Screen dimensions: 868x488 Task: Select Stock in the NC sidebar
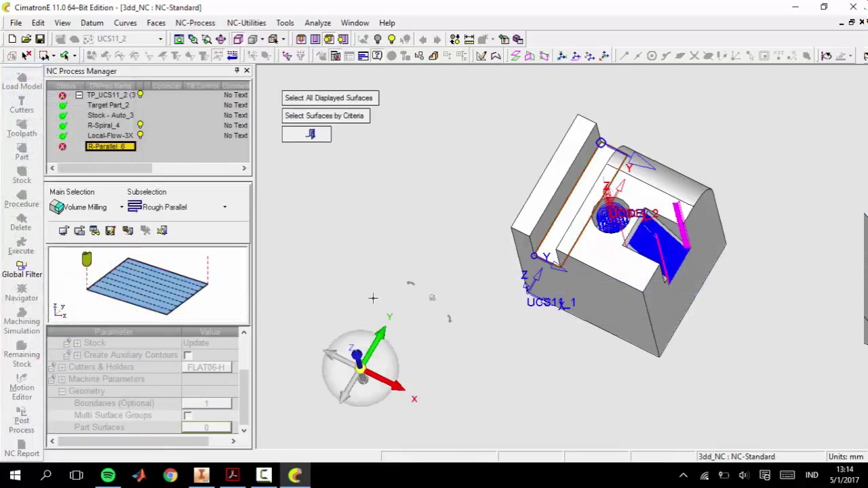(22, 175)
